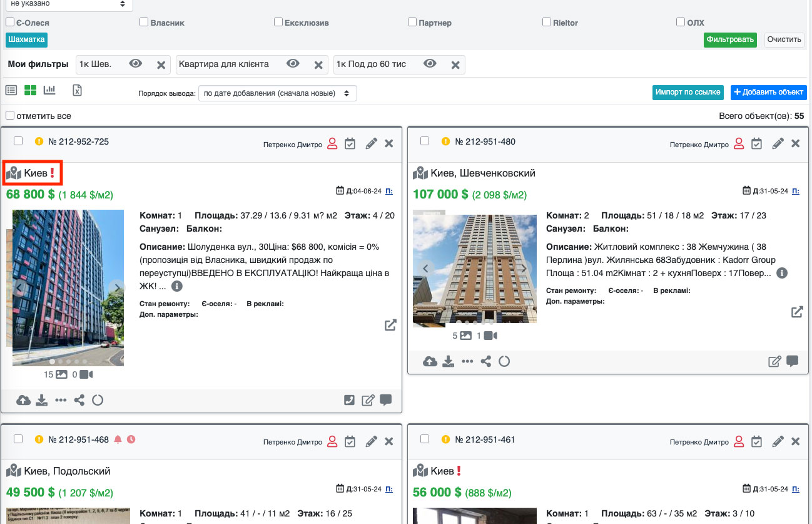812x524 pixels.
Task: Check the Власник checkbox
Action: click(x=144, y=23)
